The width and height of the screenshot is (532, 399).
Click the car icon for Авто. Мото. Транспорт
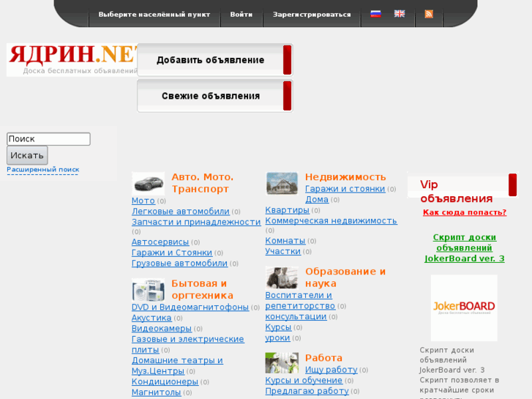tap(149, 184)
